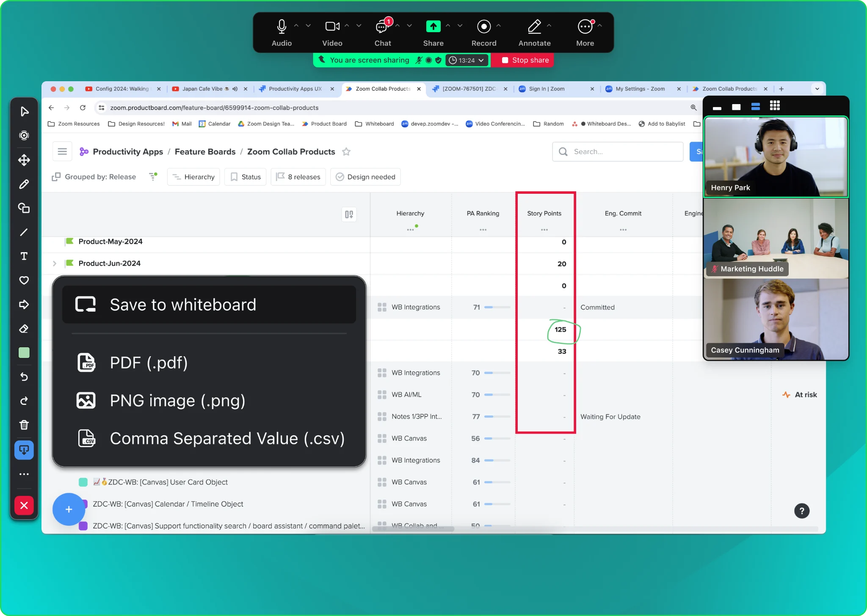Start a Record with the Record icon

tap(484, 26)
